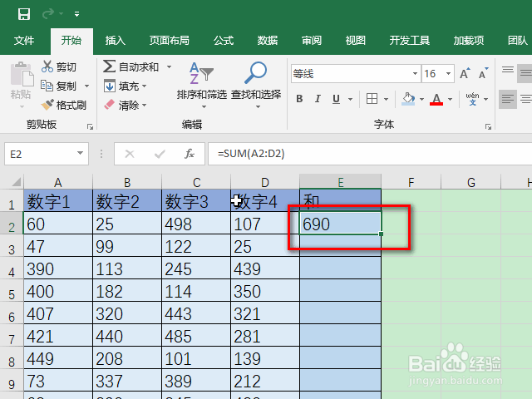532x399 pixels.
Task: Apply the red font color
Action: pos(436,99)
